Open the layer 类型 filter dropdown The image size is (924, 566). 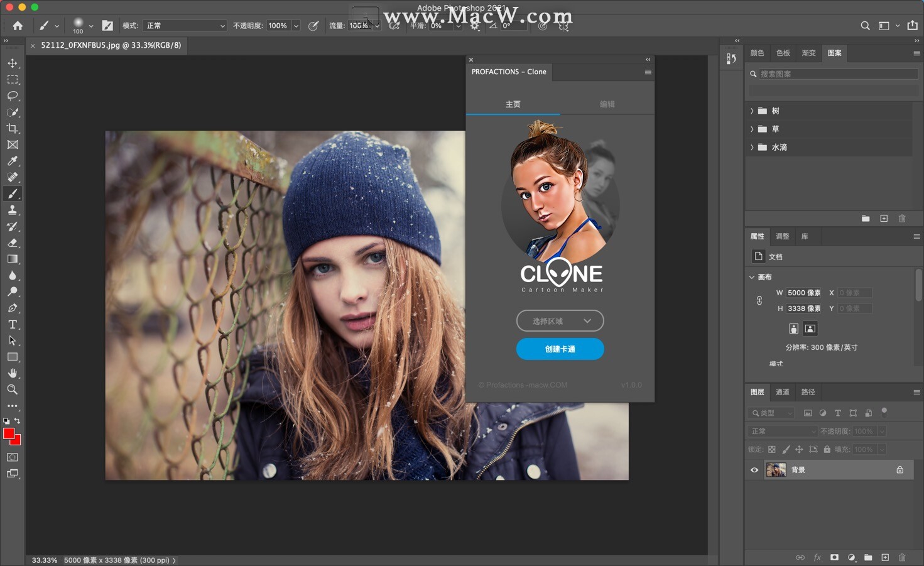771,413
